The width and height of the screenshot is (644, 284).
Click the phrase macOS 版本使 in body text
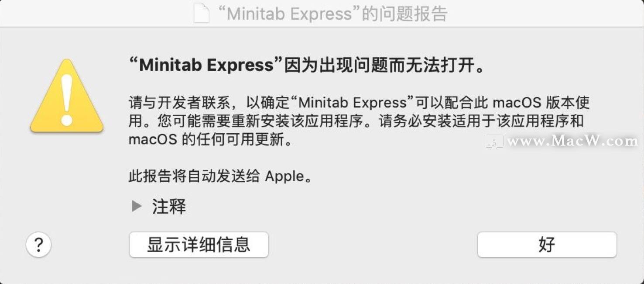point(541,103)
